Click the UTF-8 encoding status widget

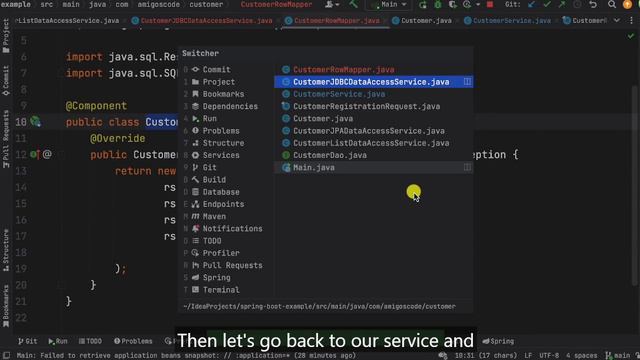pyautogui.click(x=549, y=356)
